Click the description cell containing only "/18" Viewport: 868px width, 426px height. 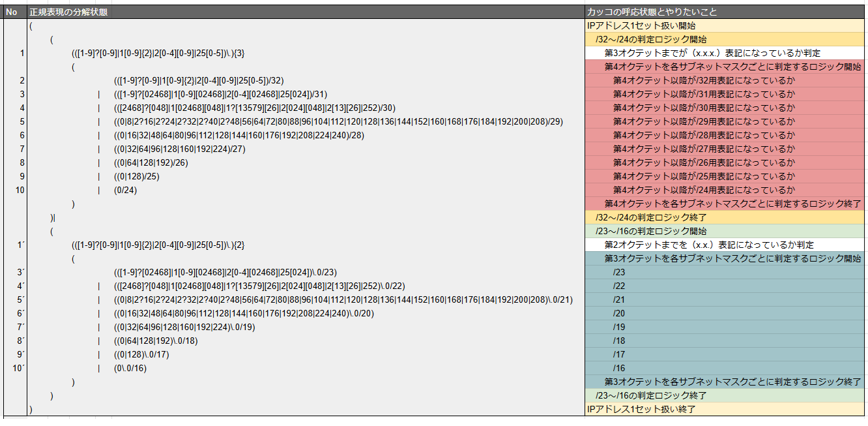tap(725, 341)
